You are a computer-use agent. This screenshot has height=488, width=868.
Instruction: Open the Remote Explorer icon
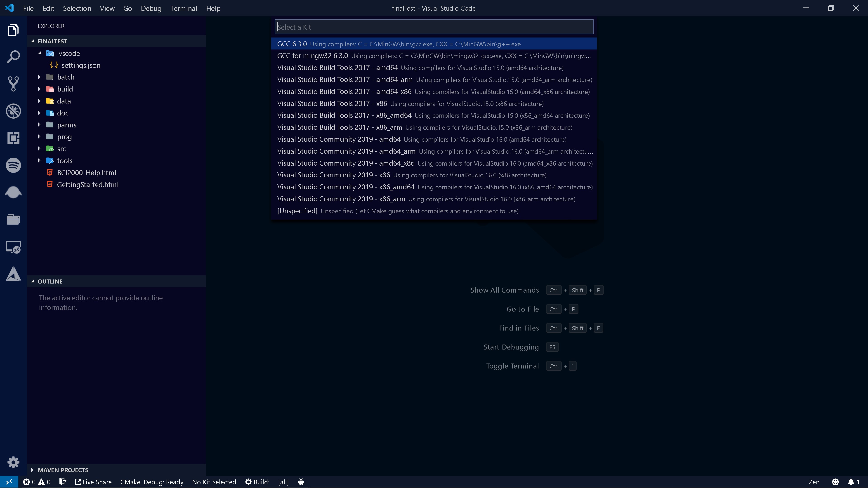coord(14,247)
